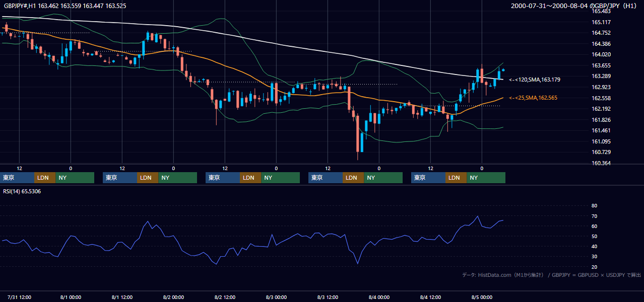Click the RSI(14) 65.5306 indicator label
This screenshot has height=302, width=644.
coord(22,191)
